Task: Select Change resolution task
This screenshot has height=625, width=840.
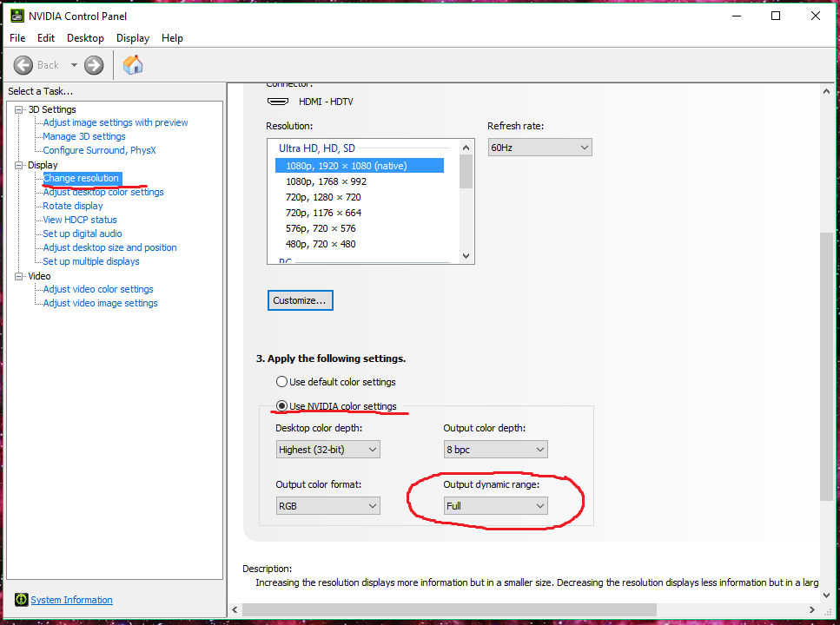Action: pyautogui.click(x=83, y=178)
